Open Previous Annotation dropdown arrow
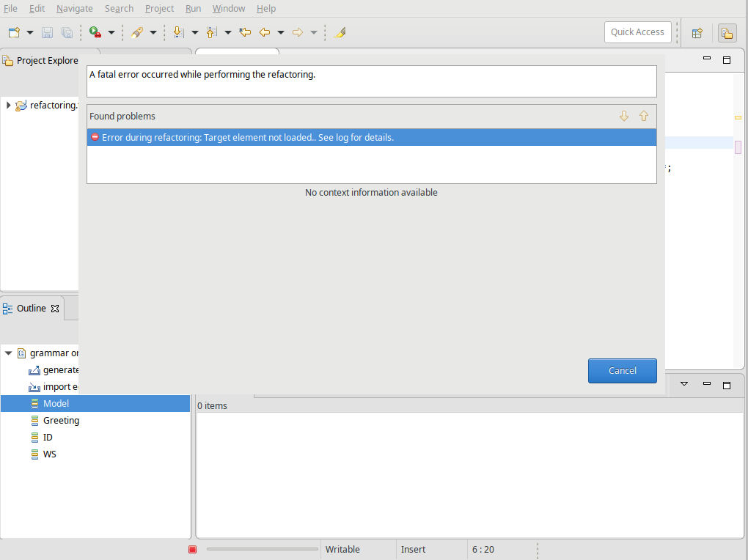The width and height of the screenshot is (748, 560). tap(227, 32)
